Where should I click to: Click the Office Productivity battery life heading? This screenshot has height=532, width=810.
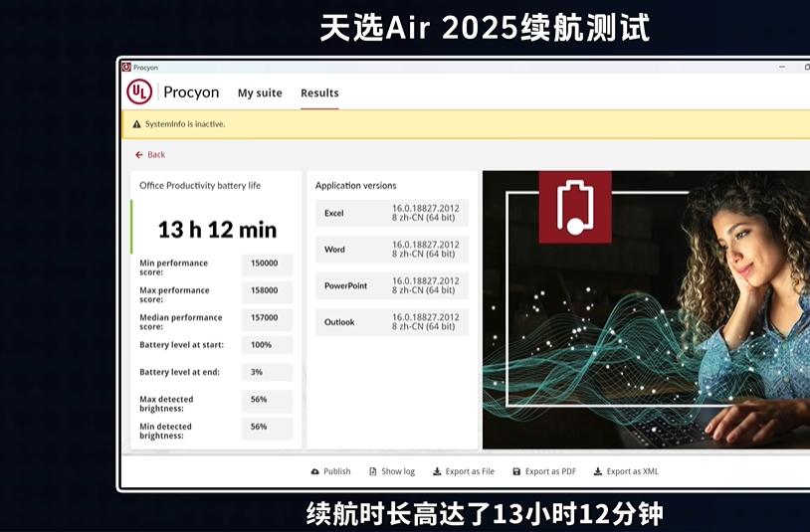click(200, 186)
